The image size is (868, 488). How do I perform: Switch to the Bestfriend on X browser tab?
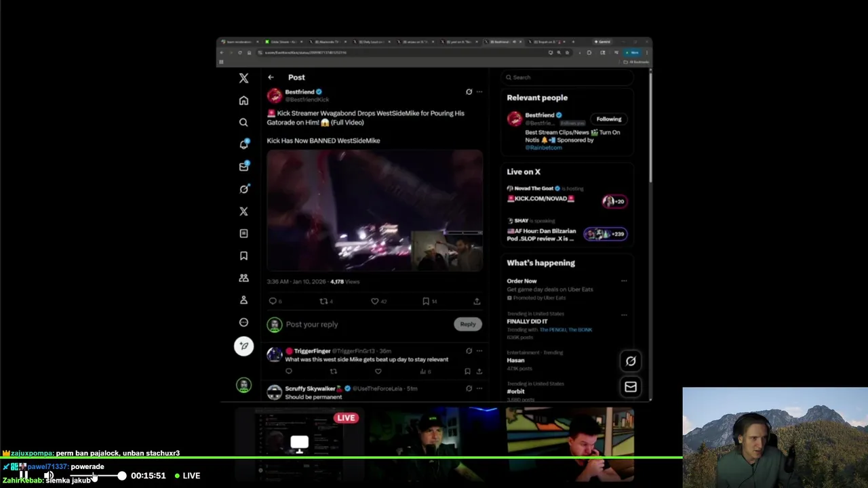[x=502, y=41]
